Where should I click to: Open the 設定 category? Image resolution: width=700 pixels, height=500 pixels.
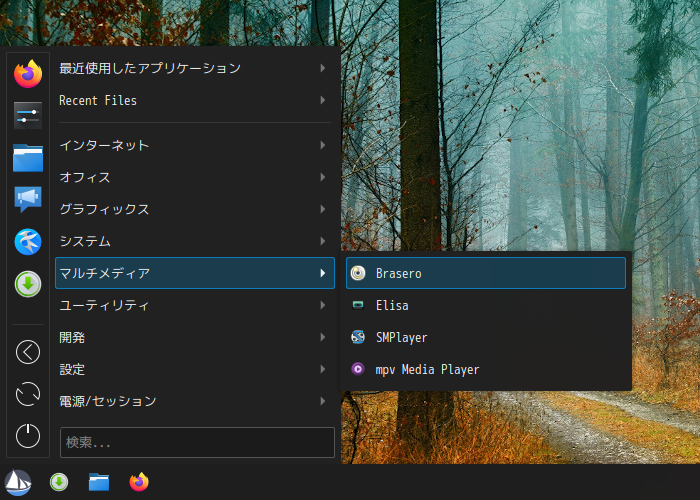[195, 369]
